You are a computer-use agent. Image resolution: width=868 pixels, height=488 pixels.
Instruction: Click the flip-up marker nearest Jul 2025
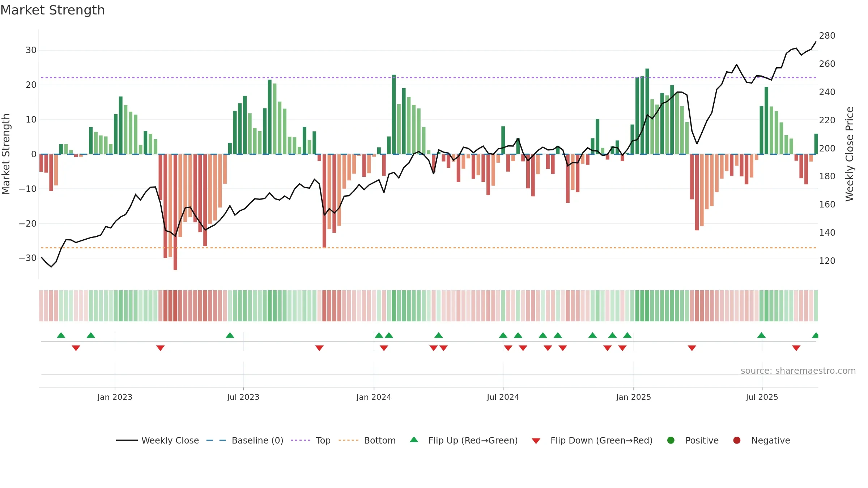[761, 335]
